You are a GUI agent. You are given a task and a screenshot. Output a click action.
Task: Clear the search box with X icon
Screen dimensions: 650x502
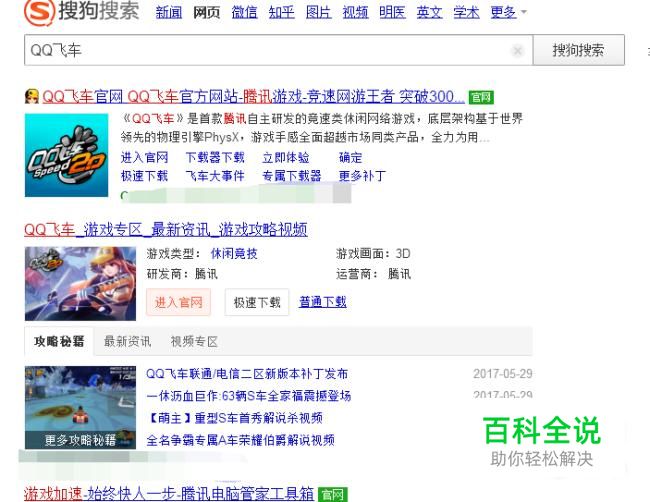[517, 51]
